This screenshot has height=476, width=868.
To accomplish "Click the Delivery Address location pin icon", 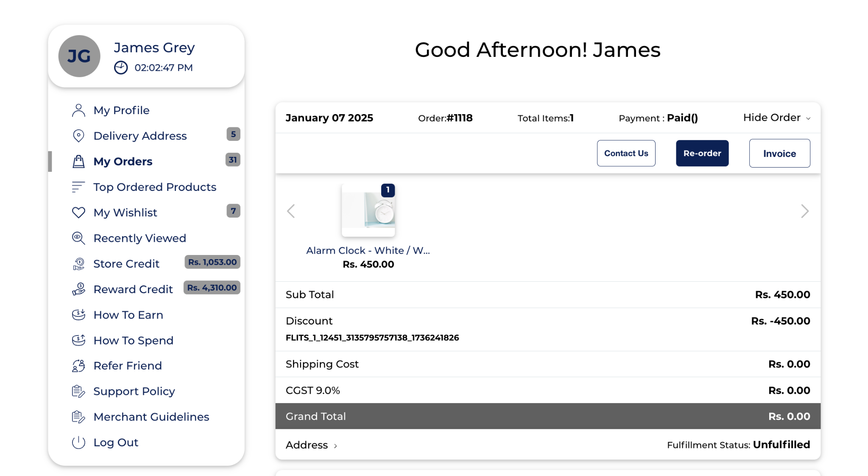I will (78, 136).
